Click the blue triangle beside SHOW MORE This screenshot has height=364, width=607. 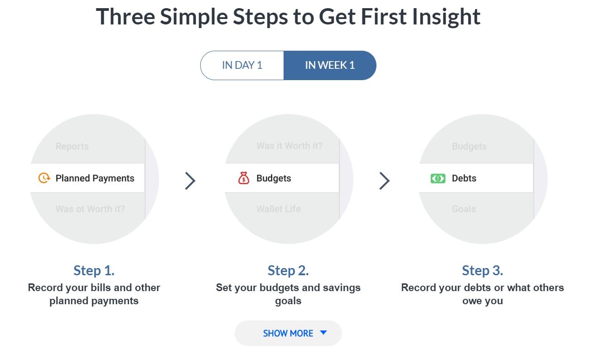click(323, 333)
